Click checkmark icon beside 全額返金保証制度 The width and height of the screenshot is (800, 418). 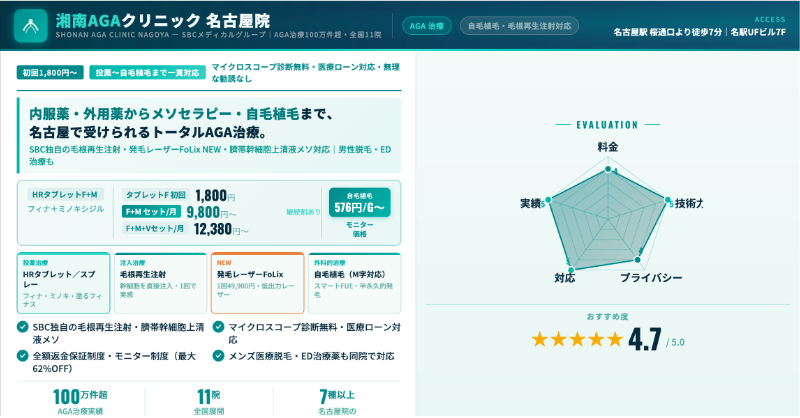pos(23,355)
